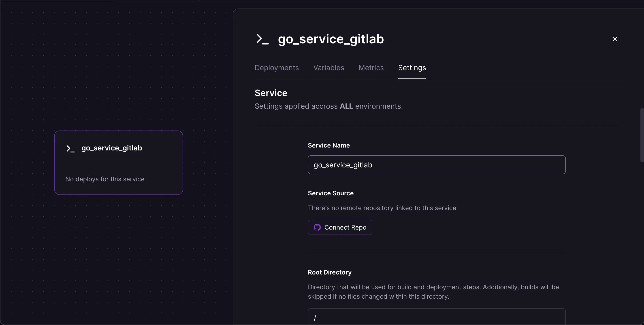Viewport: 644px width, 325px height.
Task: Click "No deploys for this service" text
Action: [x=105, y=179]
